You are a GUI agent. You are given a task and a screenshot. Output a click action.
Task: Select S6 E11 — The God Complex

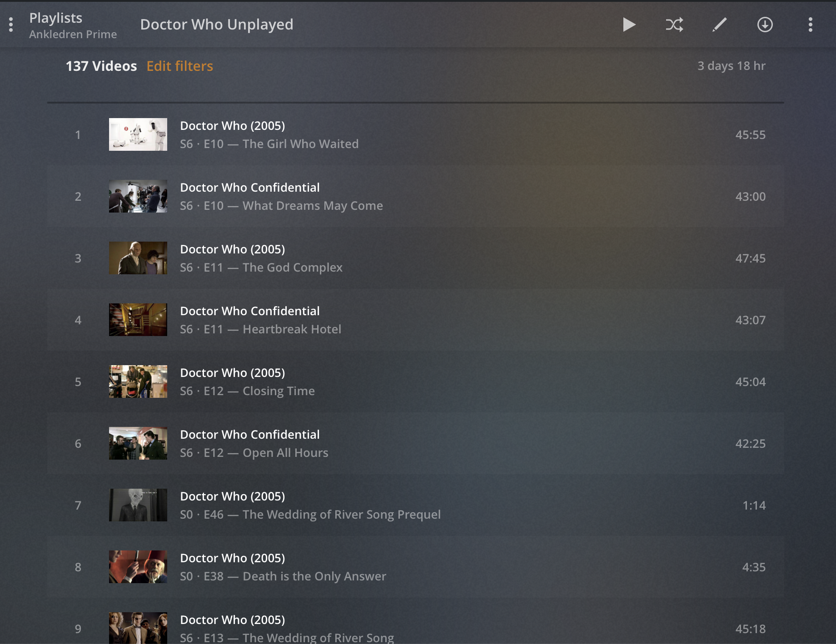pos(261,268)
